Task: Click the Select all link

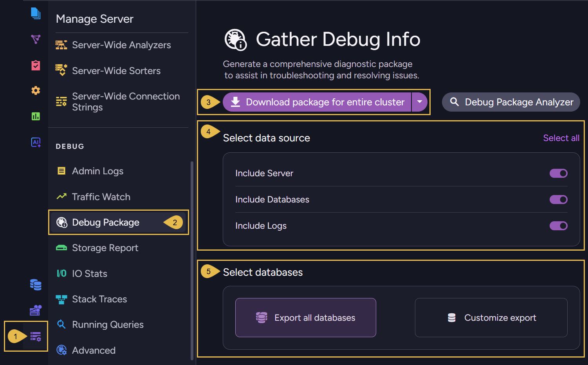Action: coord(561,138)
